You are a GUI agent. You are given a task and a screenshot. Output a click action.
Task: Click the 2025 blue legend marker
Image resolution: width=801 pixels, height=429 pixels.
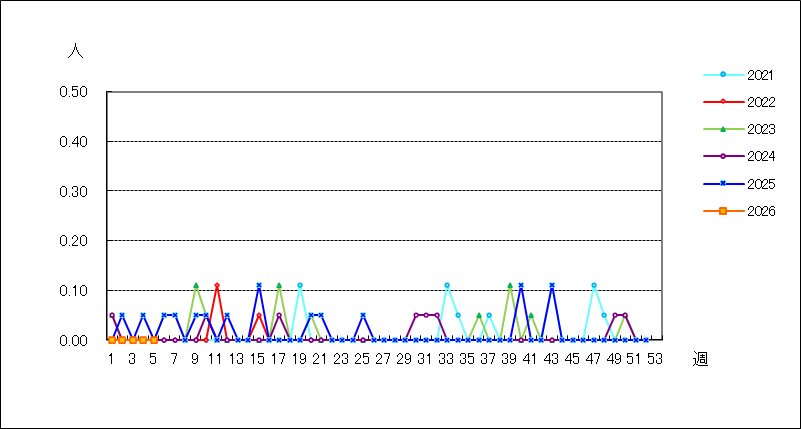coord(723,184)
